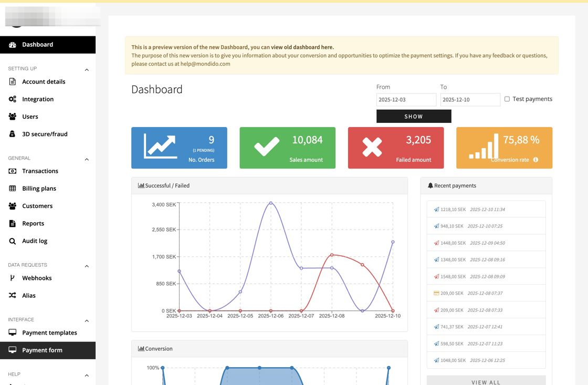Click the card icon on 209,00 SEK 07:37 payment
588x385 pixels.
coord(436,293)
